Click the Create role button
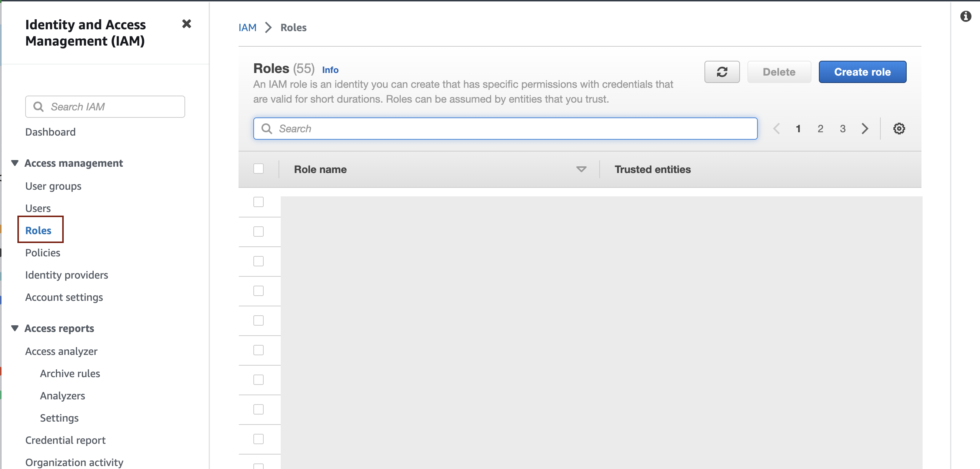The width and height of the screenshot is (980, 469). click(x=862, y=72)
